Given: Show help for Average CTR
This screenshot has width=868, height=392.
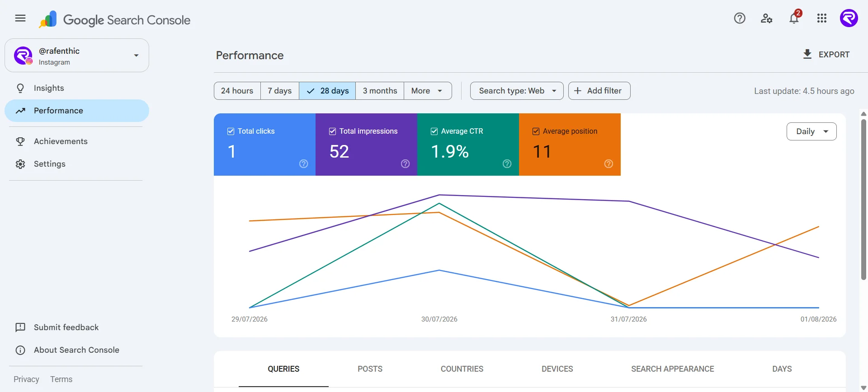Looking at the screenshot, I should 507,164.
